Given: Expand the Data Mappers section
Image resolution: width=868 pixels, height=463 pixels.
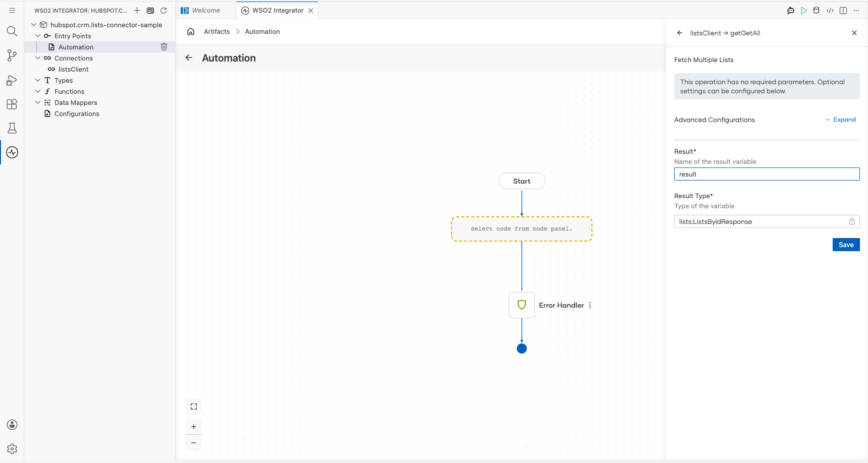Looking at the screenshot, I should (38, 102).
